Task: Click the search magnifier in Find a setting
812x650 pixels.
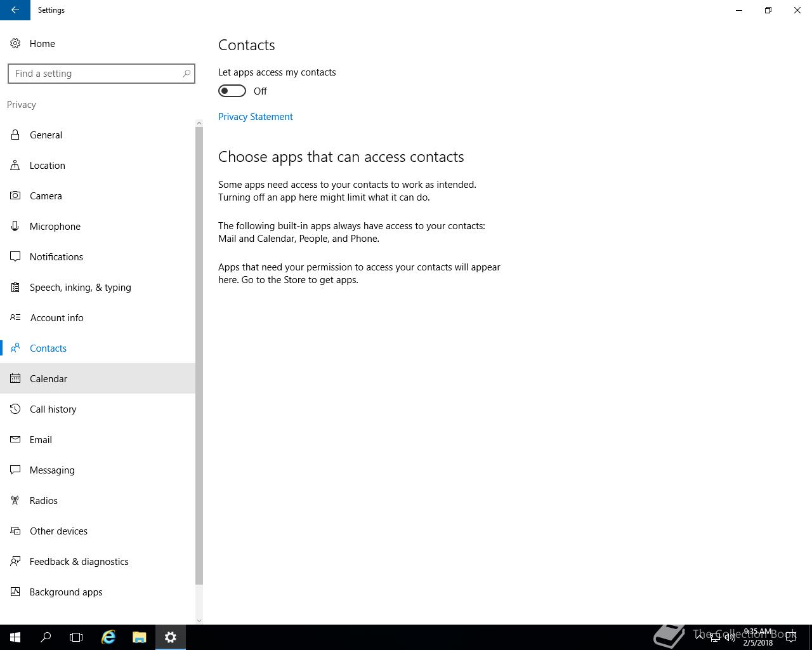Action: point(186,74)
